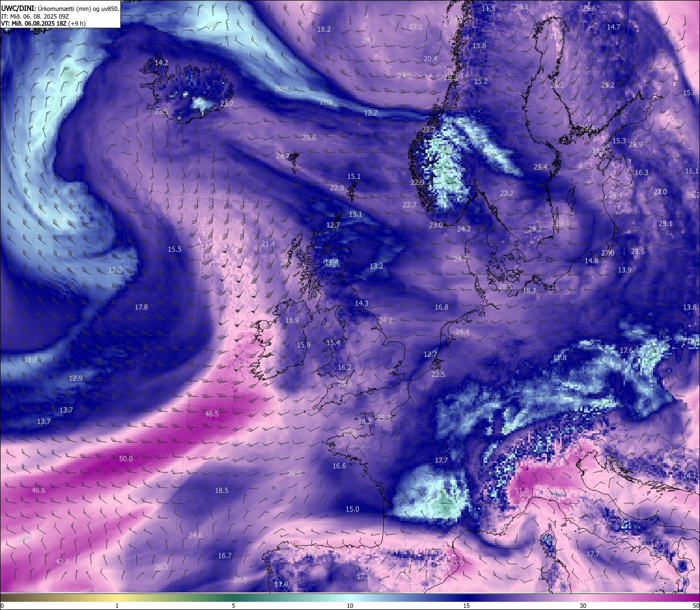
Task: Click the 51.0 value over northwest Italy
Action: click(x=522, y=490)
